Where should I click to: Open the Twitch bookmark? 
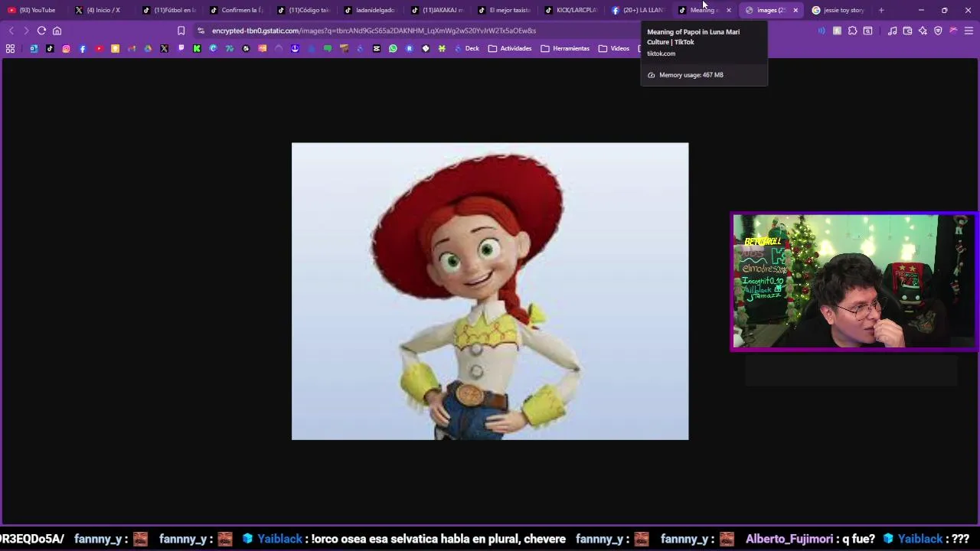pos(181,48)
